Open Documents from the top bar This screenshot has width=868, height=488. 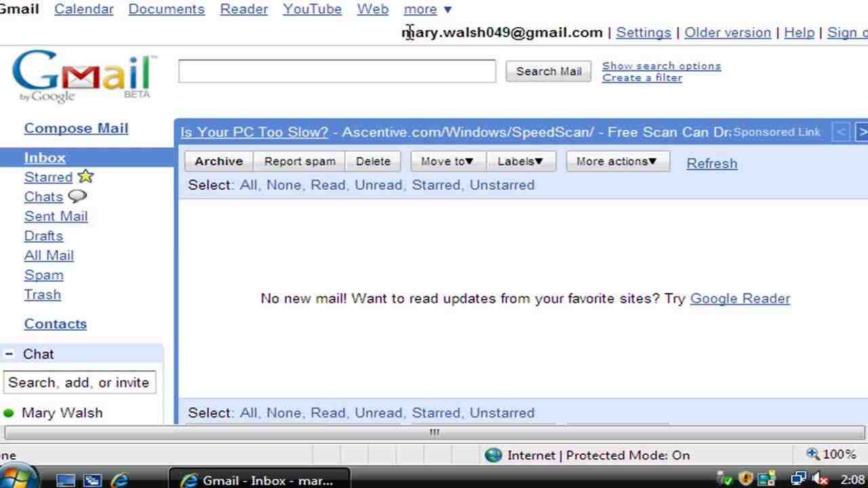[166, 9]
